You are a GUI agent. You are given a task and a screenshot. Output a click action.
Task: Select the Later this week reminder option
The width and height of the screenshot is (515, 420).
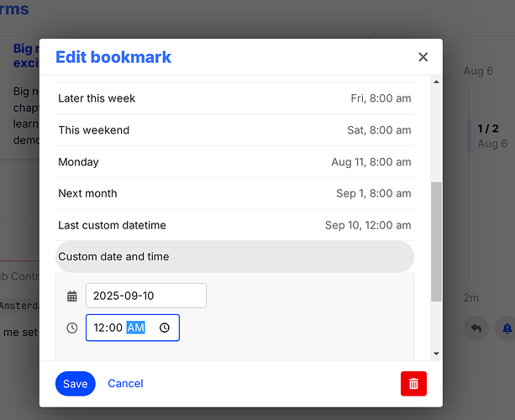click(x=234, y=98)
